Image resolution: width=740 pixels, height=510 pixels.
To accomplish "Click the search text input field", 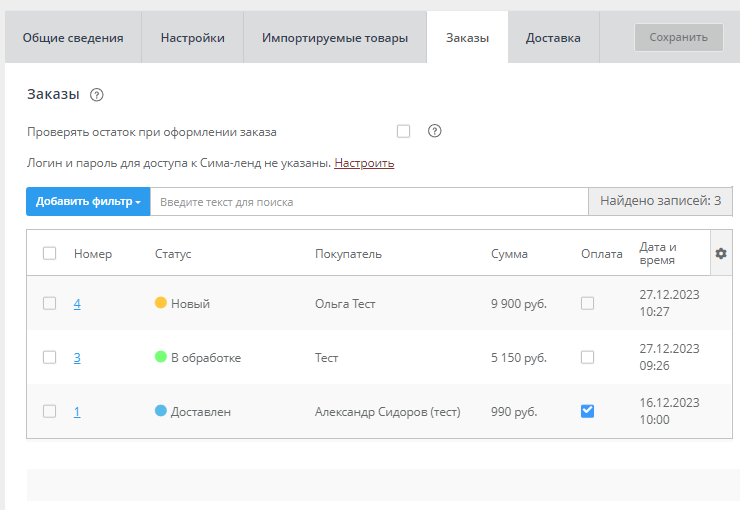I will (367, 201).
